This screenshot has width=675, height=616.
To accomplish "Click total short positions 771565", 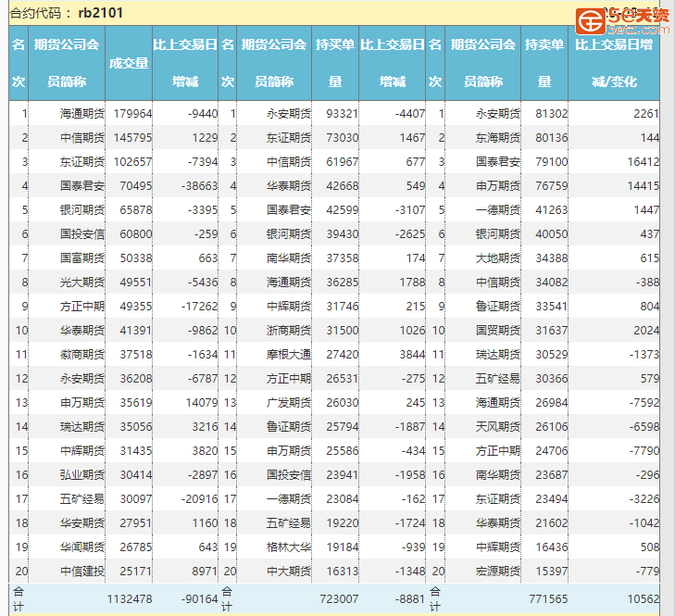I will coord(548,599).
